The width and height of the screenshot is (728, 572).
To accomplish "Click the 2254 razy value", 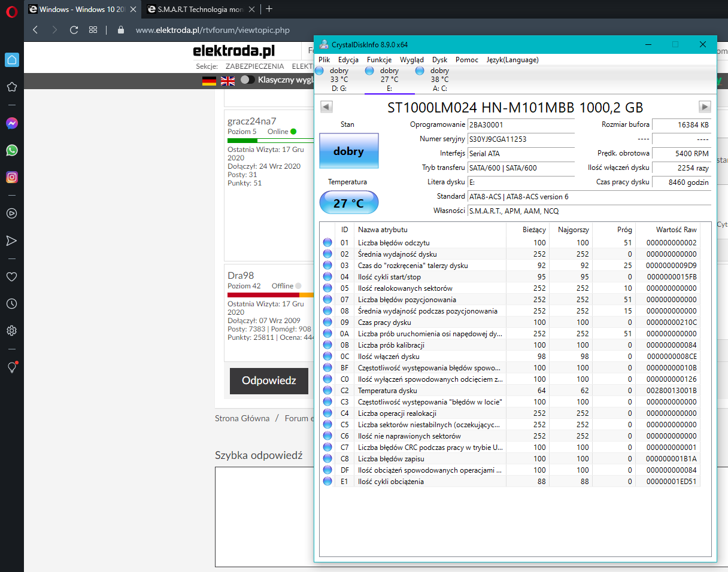I will coord(681,168).
